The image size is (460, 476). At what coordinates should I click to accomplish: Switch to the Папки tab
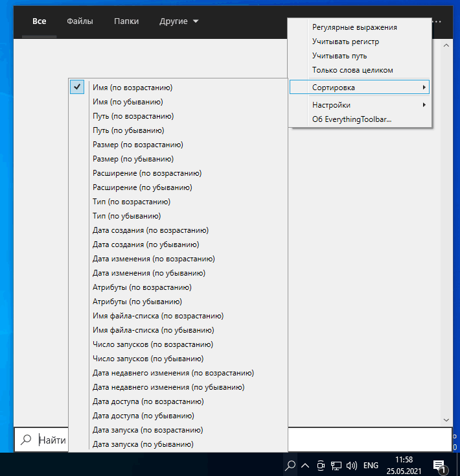click(126, 21)
